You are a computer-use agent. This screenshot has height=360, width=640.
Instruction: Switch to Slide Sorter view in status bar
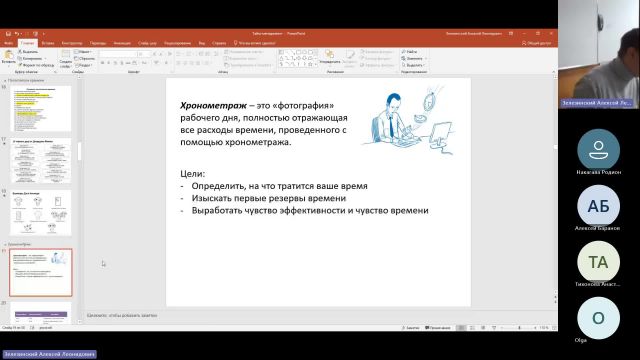click(x=472, y=328)
